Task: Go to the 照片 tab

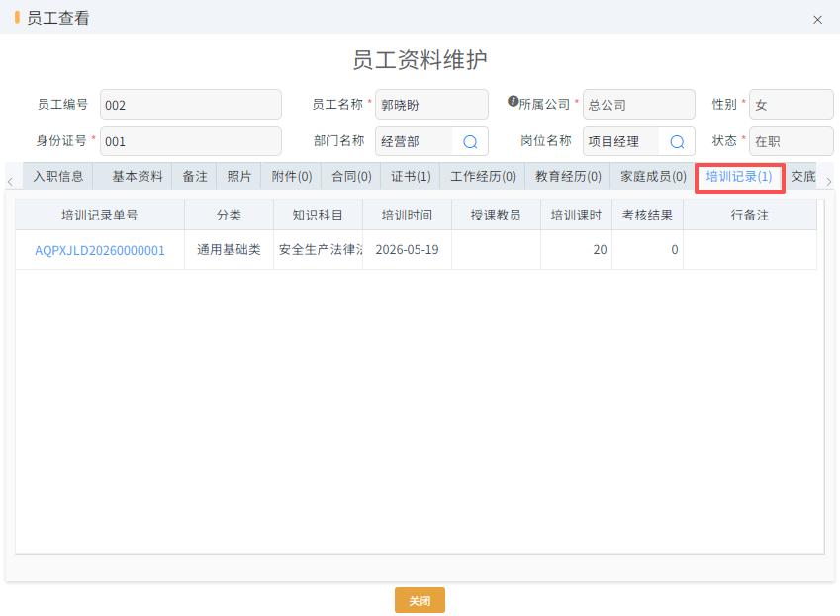Action: pyautogui.click(x=238, y=176)
